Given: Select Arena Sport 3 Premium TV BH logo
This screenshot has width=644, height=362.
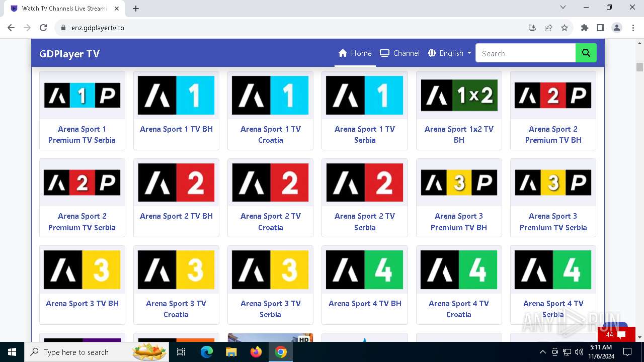Looking at the screenshot, I should pyautogui.click(x=459, y=183).
